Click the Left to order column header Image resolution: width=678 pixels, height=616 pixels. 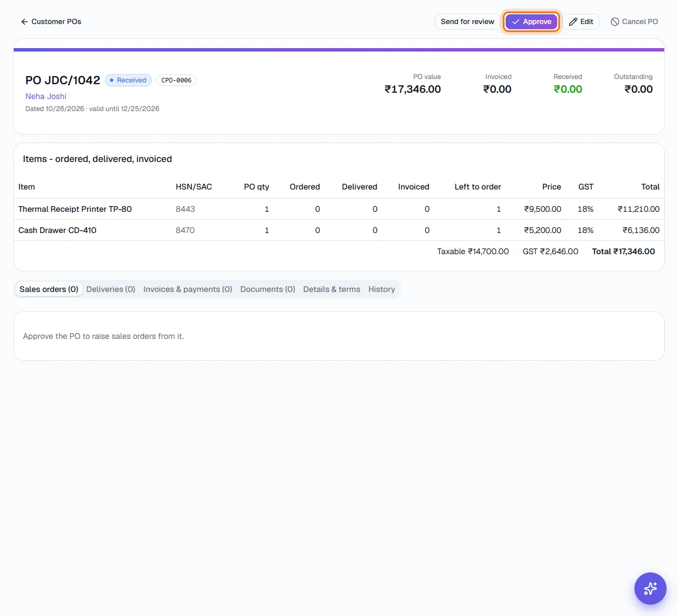pos(478,187)
